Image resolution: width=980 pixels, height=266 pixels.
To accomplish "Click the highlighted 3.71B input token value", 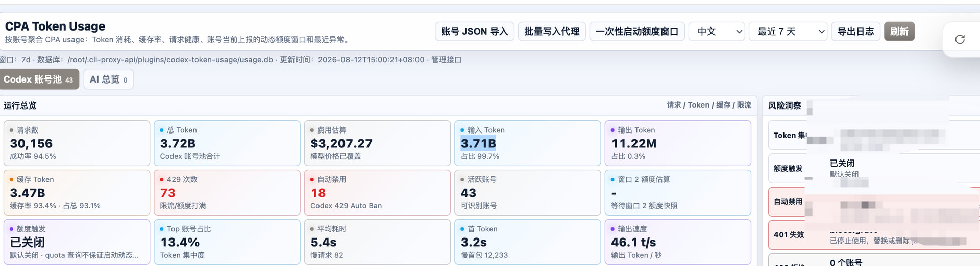I will 478,144.
